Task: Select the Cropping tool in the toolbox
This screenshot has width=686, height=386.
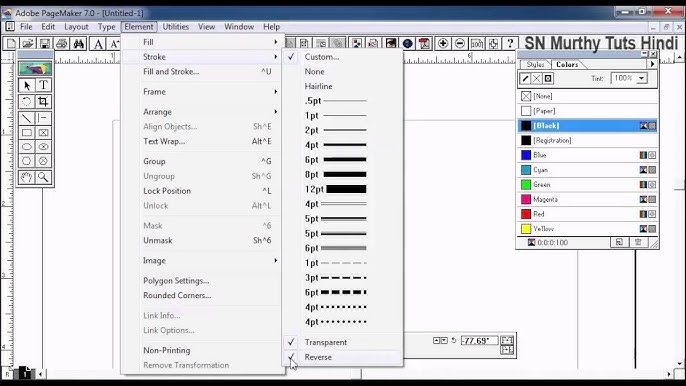Action: [x=43, y=102]
